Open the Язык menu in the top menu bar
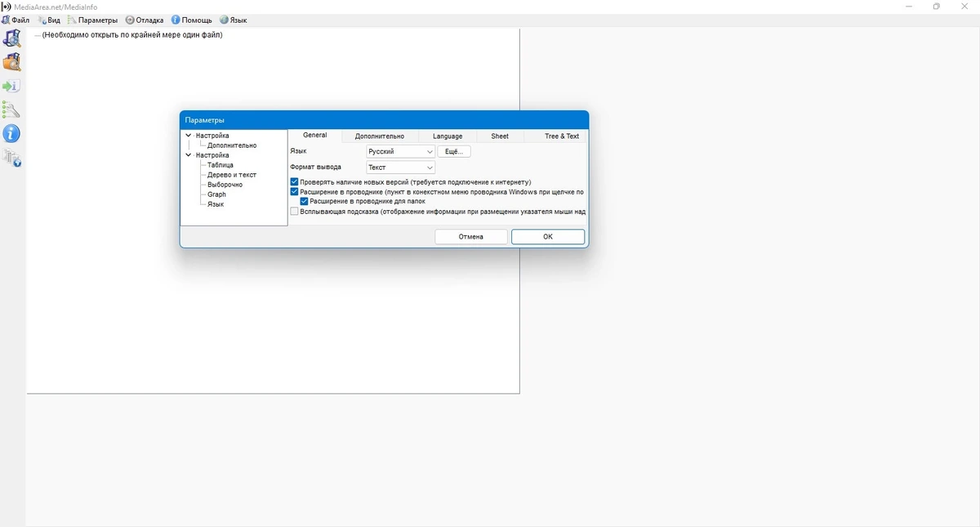 coord(233,20)
